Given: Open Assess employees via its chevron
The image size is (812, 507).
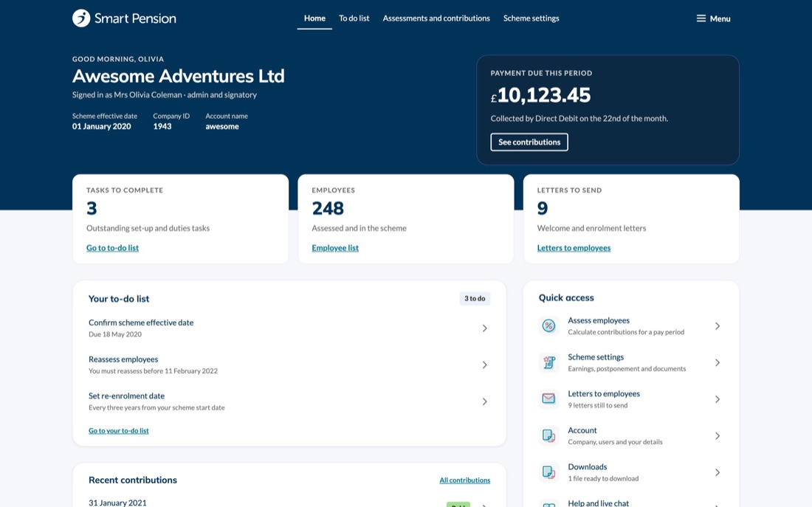Looking at the screenshot, I should pos(718,326).
